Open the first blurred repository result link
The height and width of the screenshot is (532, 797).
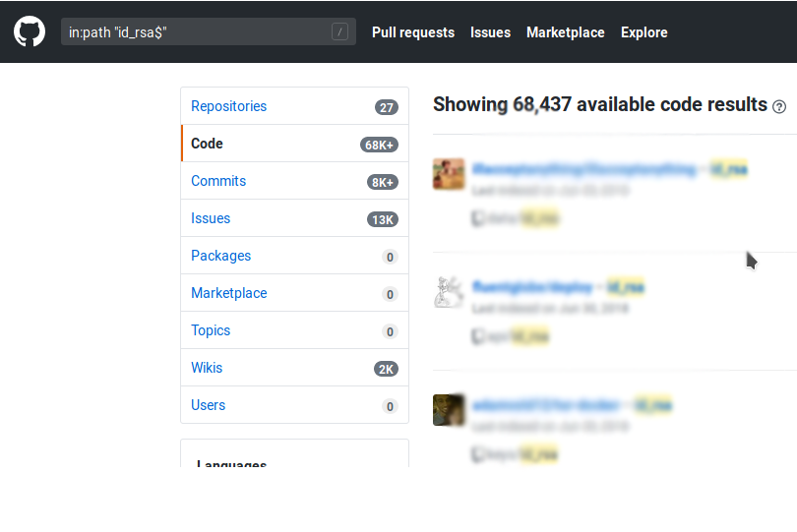(x=584, y=169)
